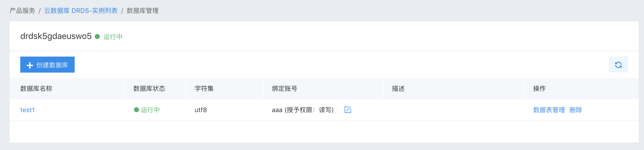The height and width of the screenshot is (150, 644).
Task: Open 数据表管理 for test1
Action: pyautogui.click(x=549, y=110)
